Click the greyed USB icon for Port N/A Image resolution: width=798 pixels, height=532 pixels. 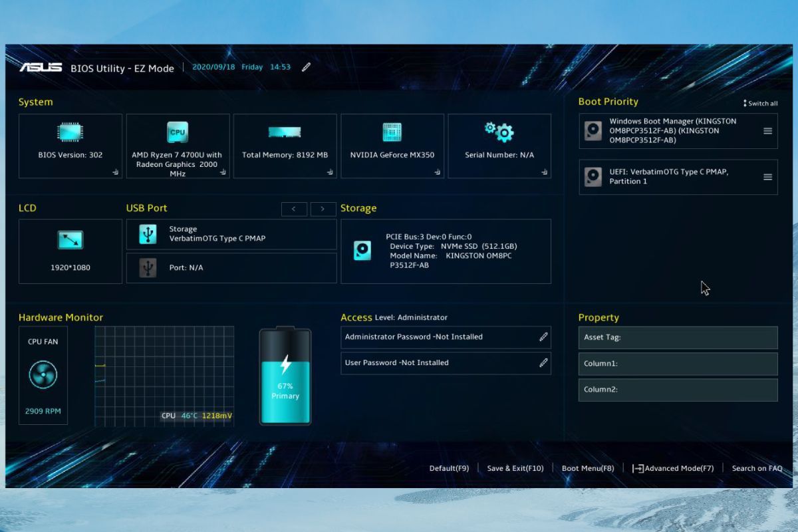click(148, 267)
